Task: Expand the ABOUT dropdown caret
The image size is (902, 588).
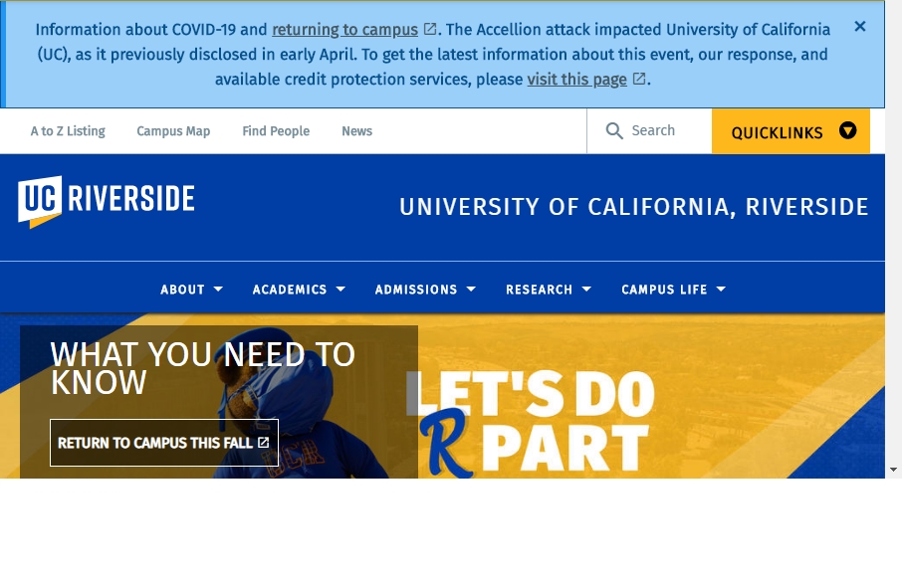Action: pyautogui.click(x=218, y=290)
